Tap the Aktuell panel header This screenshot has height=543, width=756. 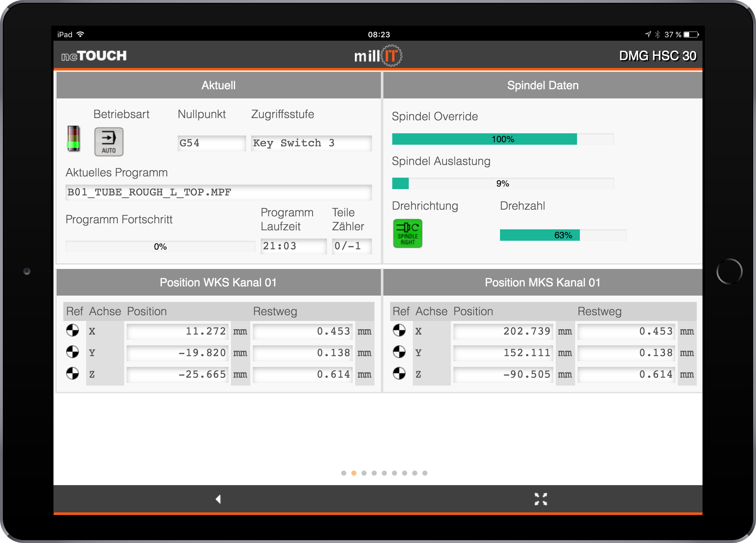[218, 85]
